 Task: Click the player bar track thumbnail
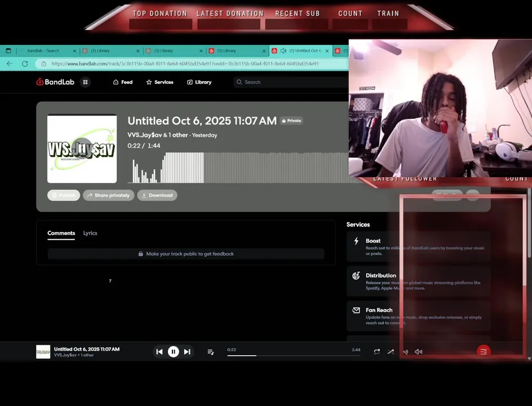pyautogui.click(x=43, y=352)
